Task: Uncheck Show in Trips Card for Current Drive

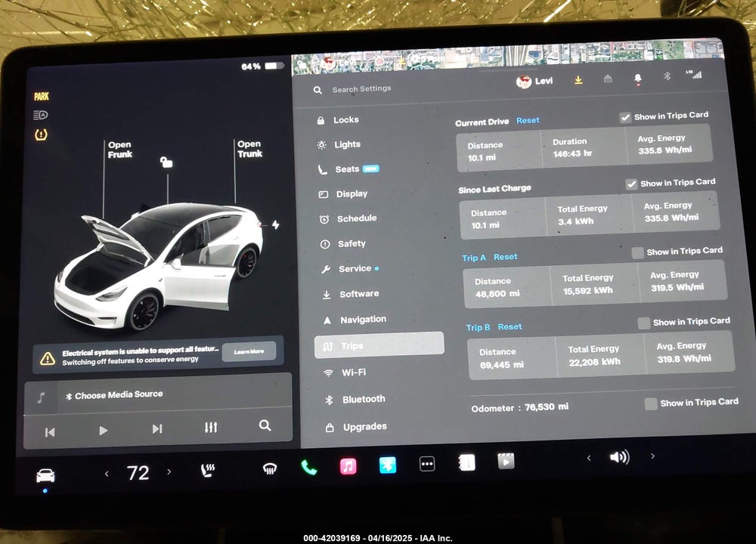Action: pos(625,118)
